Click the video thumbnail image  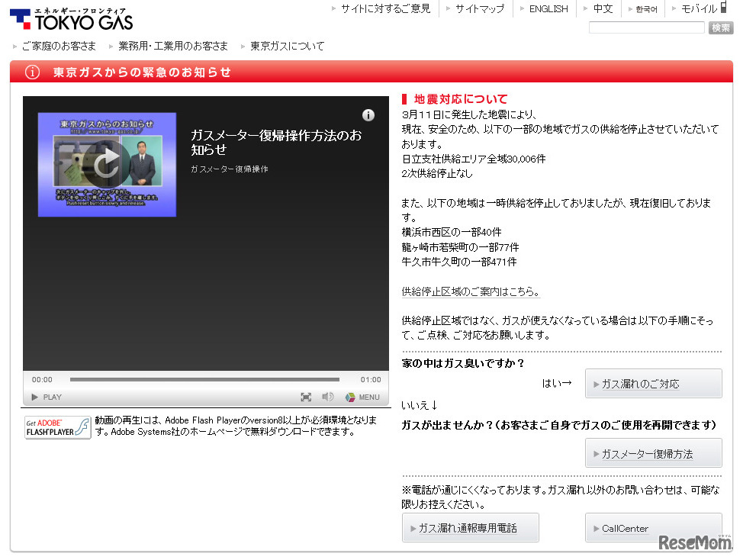[x=107, y=164]
